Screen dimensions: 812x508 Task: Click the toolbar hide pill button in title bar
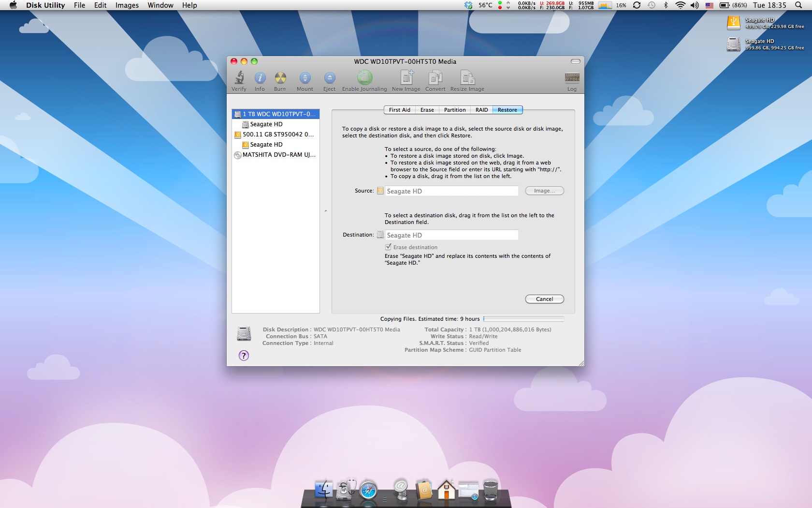pos(575,61)
